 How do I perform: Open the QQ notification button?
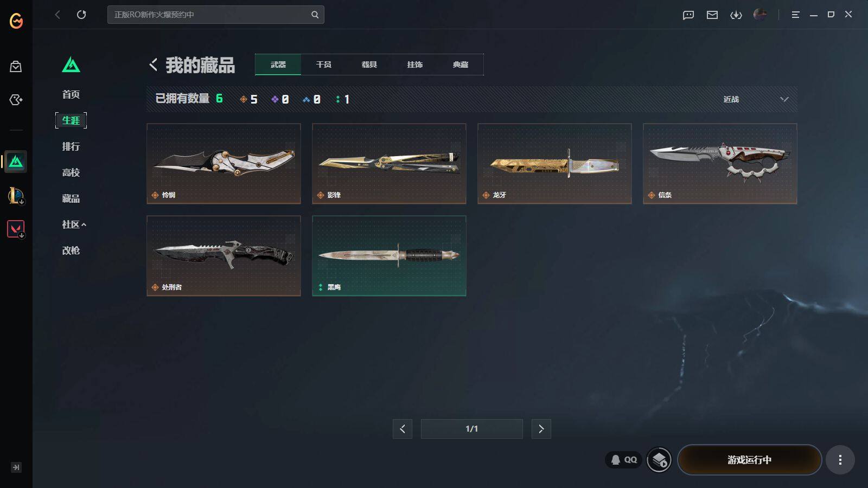624,460
